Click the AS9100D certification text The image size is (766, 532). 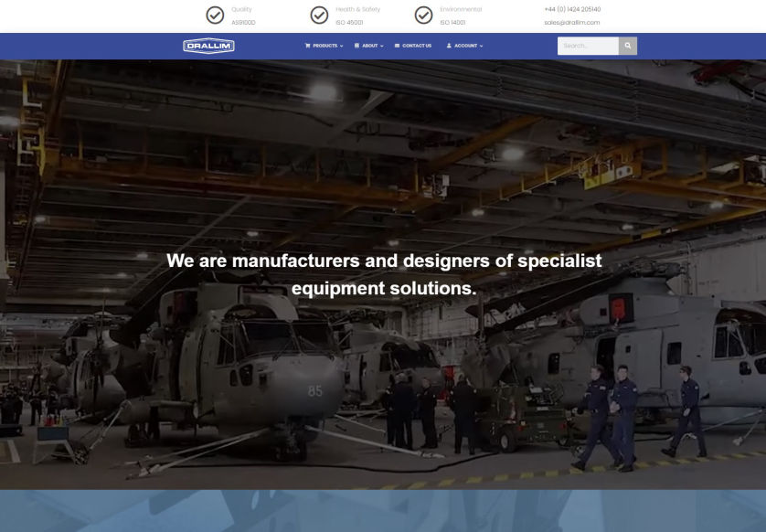coord(243,23)
